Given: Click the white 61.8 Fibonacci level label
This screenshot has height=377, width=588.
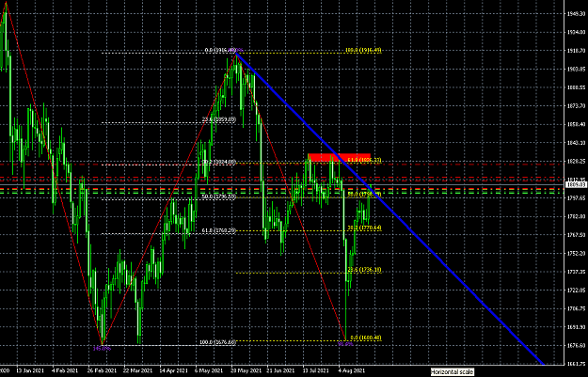Looking at the screenshot, I should click(x=219, y=230).
